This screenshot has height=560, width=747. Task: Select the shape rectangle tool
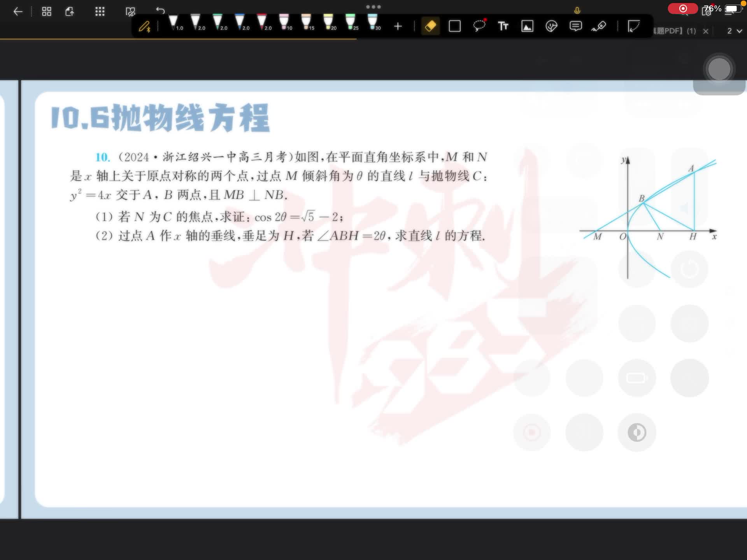point(454,26)
